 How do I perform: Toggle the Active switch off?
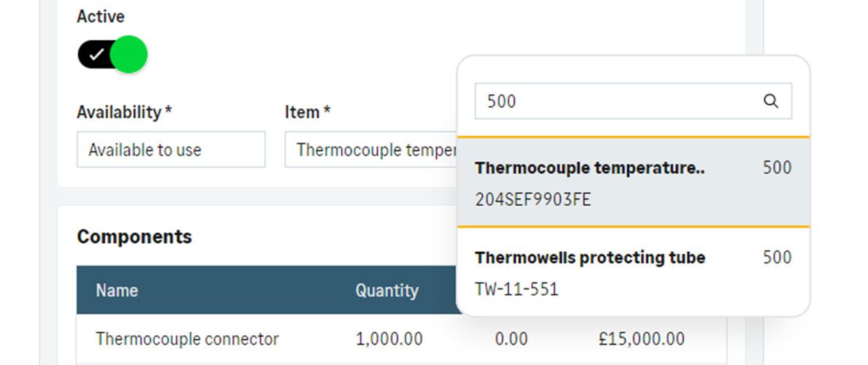click(113, 54)
